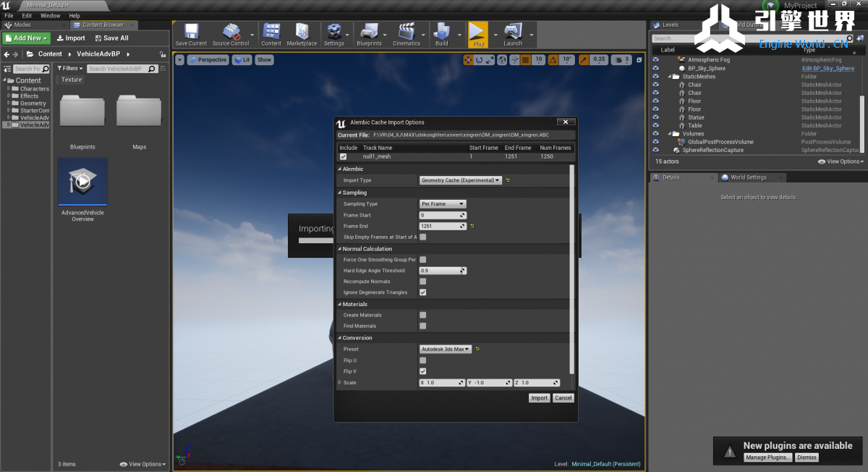Select the AdvancedVehicle Overview thumbnail
This screenshot has width=868, height=472.
[83, 182]
